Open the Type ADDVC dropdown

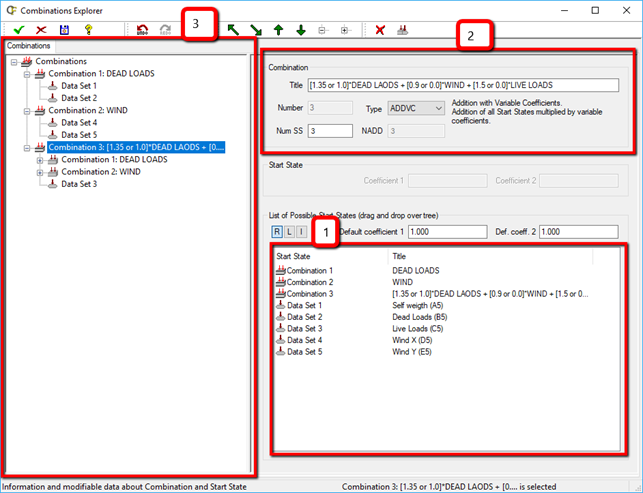(416, 108)
